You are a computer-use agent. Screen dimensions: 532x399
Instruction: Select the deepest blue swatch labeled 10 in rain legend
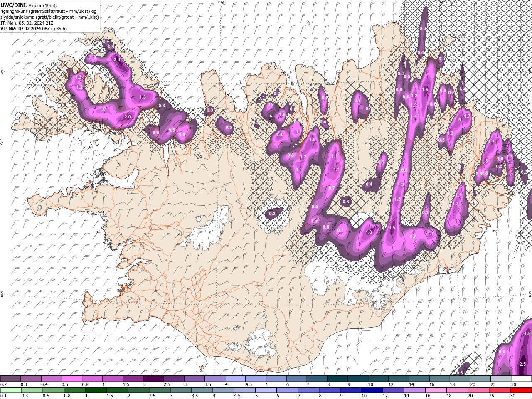[x=372, y=390]
